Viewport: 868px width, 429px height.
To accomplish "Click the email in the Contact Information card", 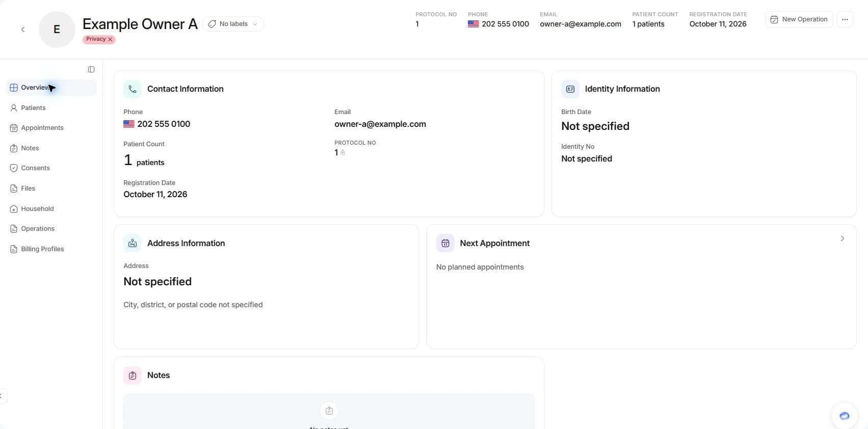I will [x=380, y=124].
